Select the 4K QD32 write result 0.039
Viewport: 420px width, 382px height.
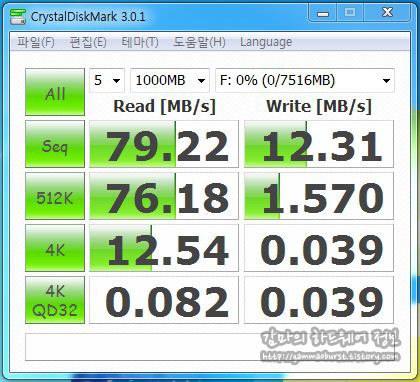[x=319, y=300]
